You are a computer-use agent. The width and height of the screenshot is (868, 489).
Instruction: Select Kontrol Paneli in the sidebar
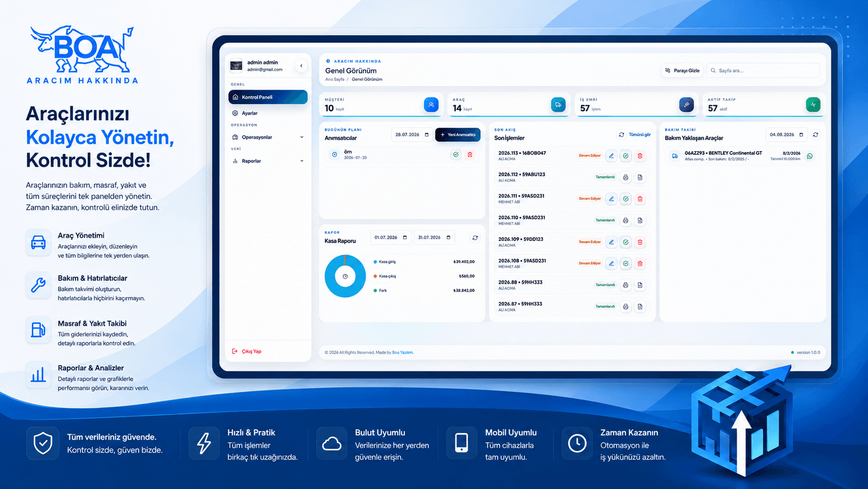(x=268, y=97)
